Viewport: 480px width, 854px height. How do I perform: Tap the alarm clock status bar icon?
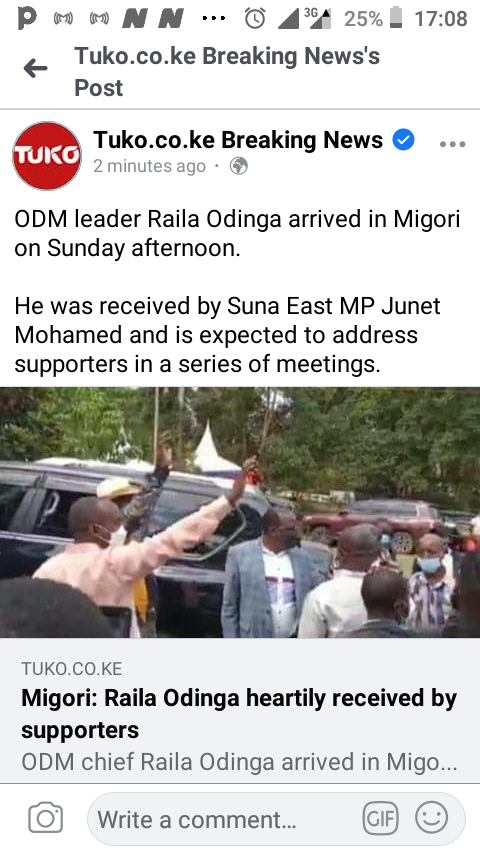pyautogui.click(x=254, y=19)
